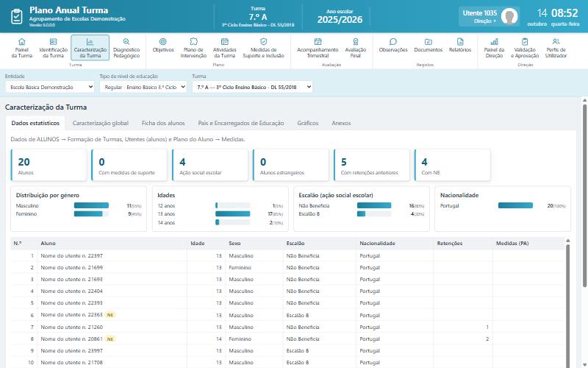
Task: Click the Portugal nationality bar
Action: 515,206
